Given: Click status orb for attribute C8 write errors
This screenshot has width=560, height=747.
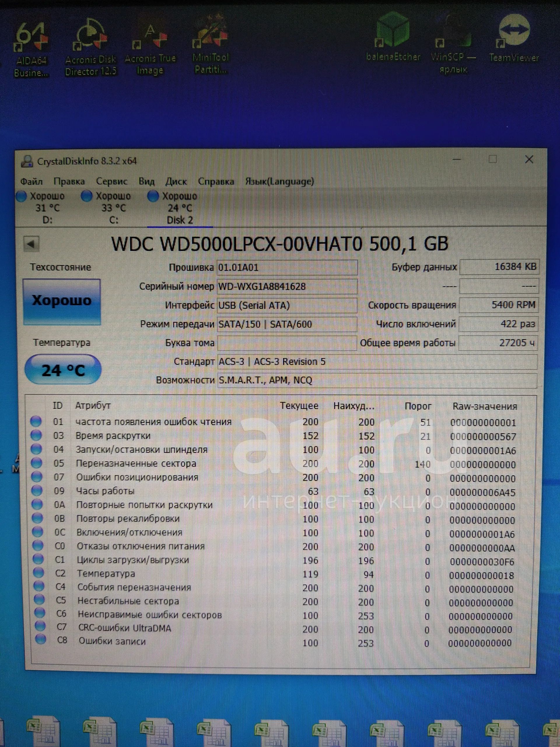Looking at the screenshot, I should (x=41, y=640).
